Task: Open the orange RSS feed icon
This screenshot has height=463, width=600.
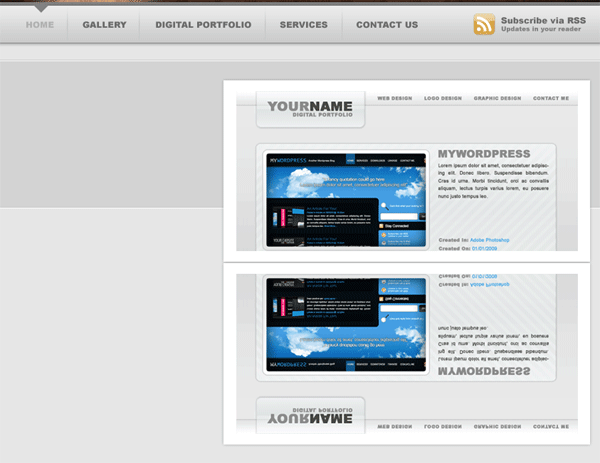Action: (484, 24)
